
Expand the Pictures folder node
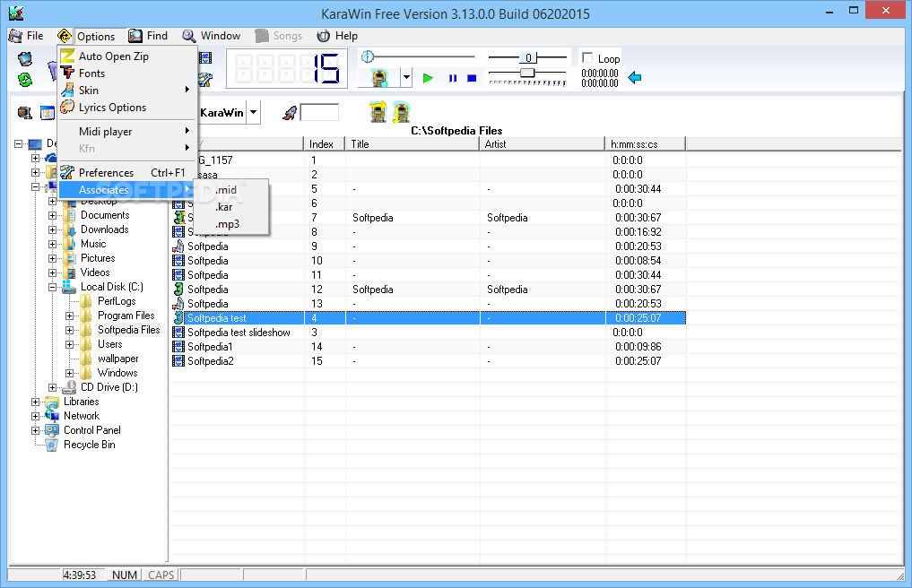click(x=52, y=258)
